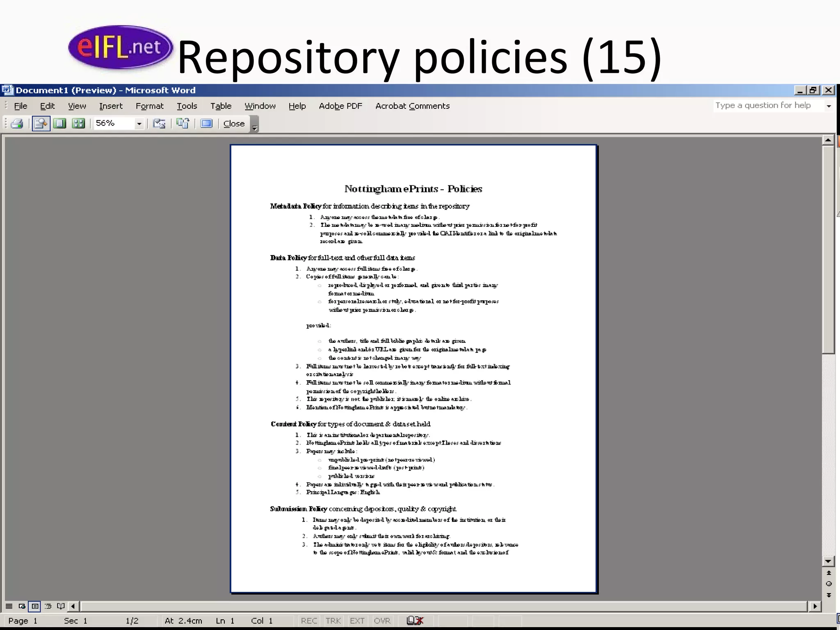840x630 pixels.
Task: Click the 56% zoom value field
Action: tap(114, 123)
